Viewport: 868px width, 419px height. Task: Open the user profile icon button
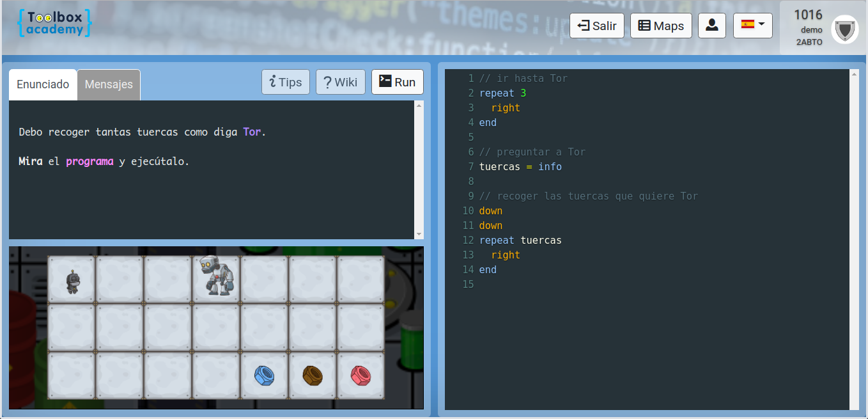tap(711, 26)
